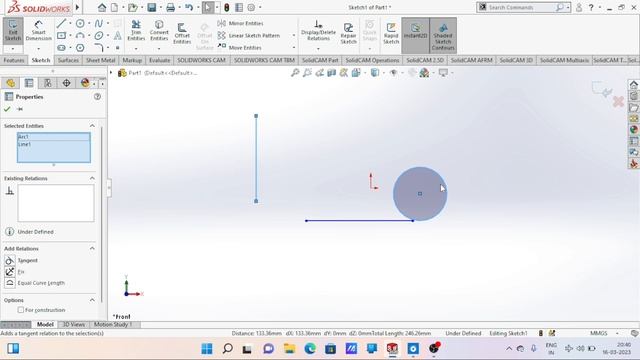Click Repair Sketch tool

click(x=349, y=33)
